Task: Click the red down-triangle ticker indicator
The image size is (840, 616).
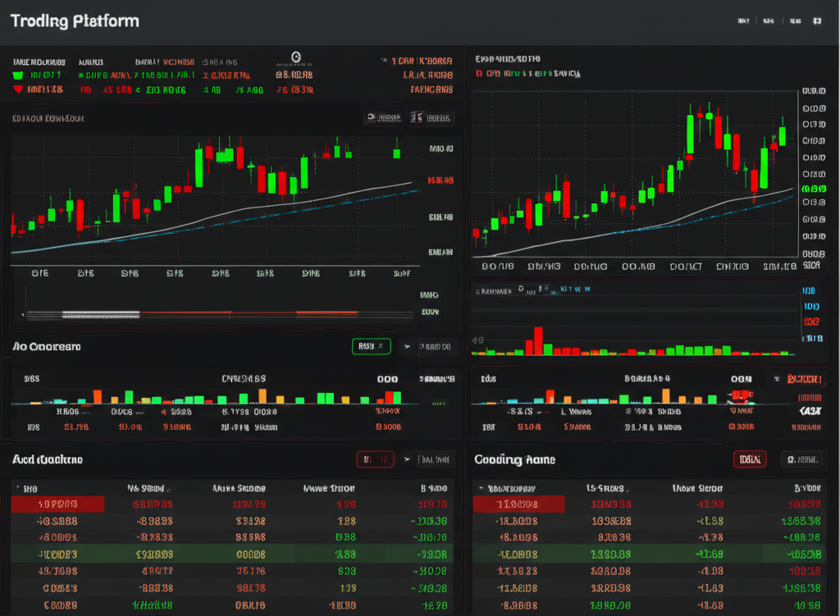Action: coord(17,89)
